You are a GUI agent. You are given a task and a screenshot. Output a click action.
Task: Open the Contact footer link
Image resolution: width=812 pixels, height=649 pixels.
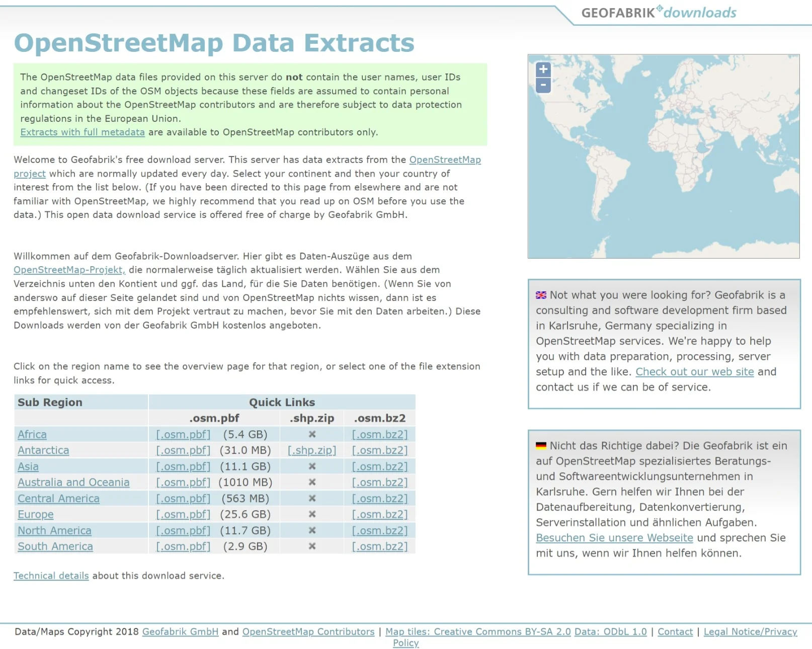pos(675,632)
